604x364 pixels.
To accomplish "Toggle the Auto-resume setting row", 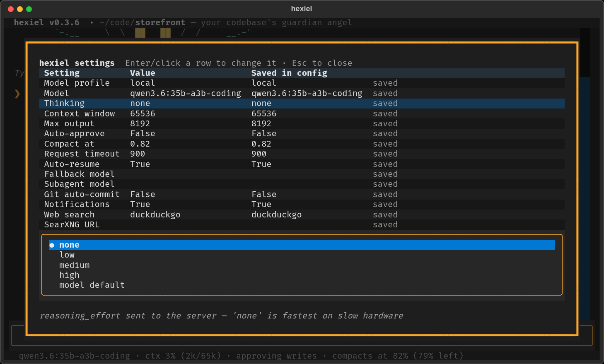I will pyautogui.click(x=302, y=164).
